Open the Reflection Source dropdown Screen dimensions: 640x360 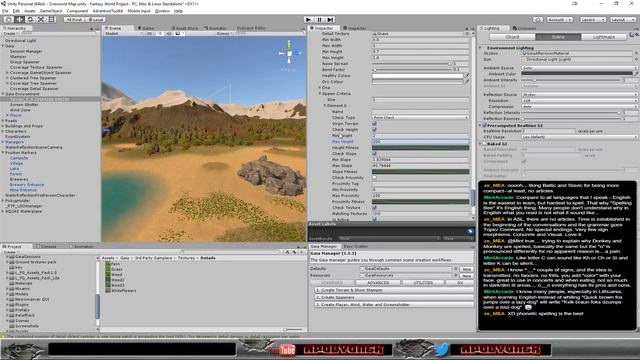[580, 94]
